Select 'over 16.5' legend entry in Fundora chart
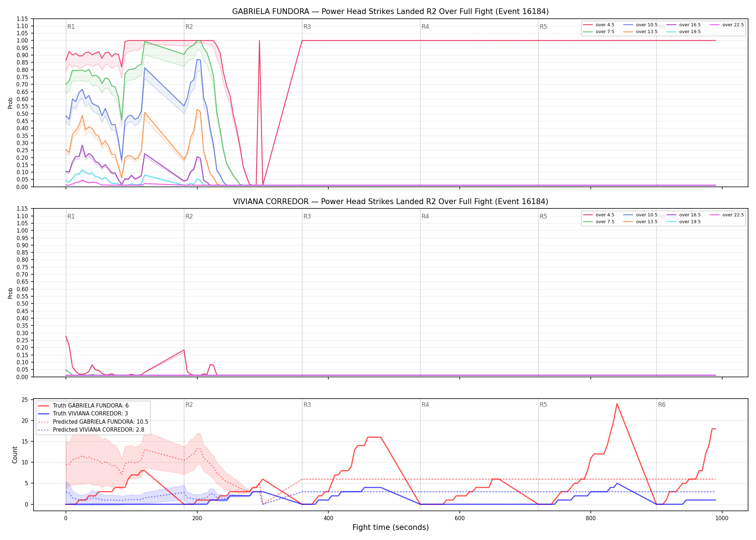 684,25
